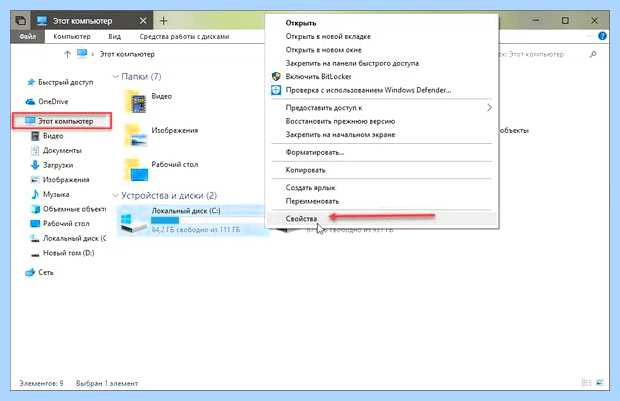Click the Этот компьютер address bar path

tap(127, 54)
